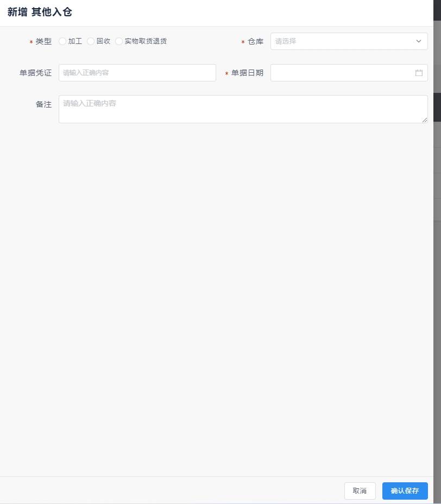This screenshot has width=441, height=504.
Task: Click the 仓库 dropdown chevron arrow
Action: [419, 41]
